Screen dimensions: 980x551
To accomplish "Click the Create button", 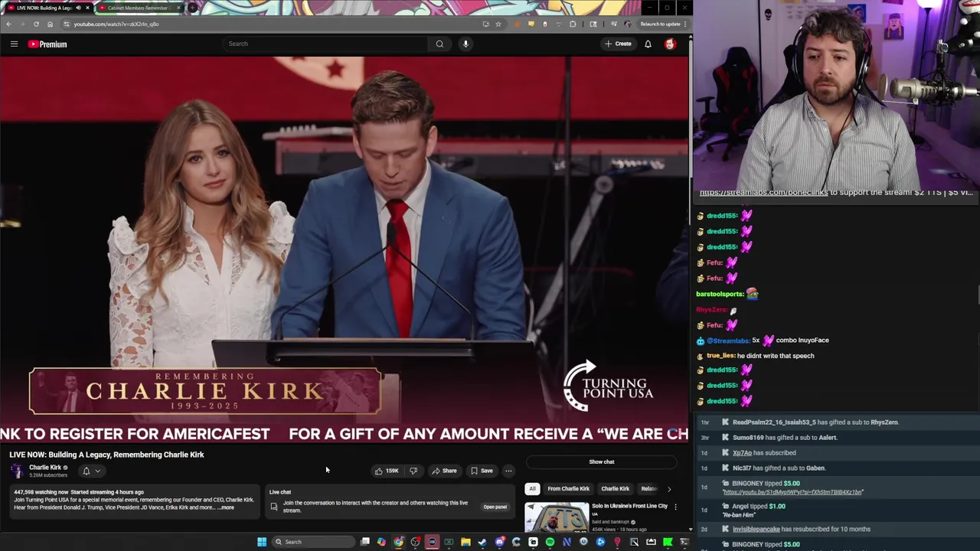I will (x=618, y=44).
